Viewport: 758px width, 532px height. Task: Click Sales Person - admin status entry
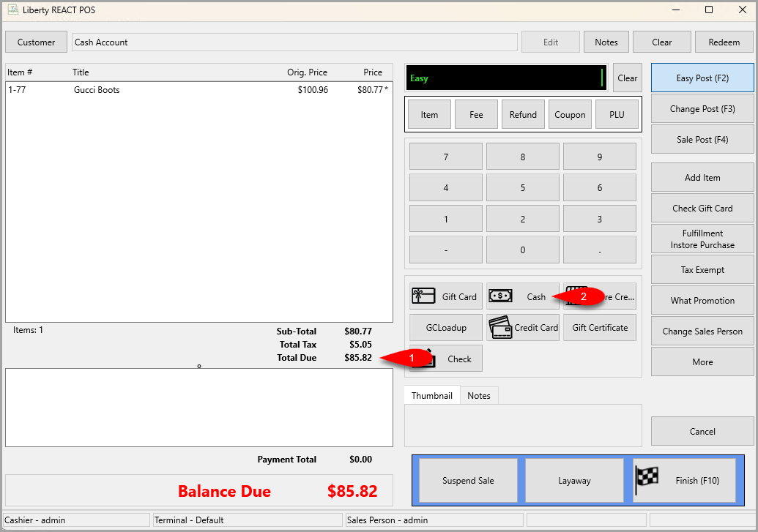pyautogui.click(x=434, y=520)
